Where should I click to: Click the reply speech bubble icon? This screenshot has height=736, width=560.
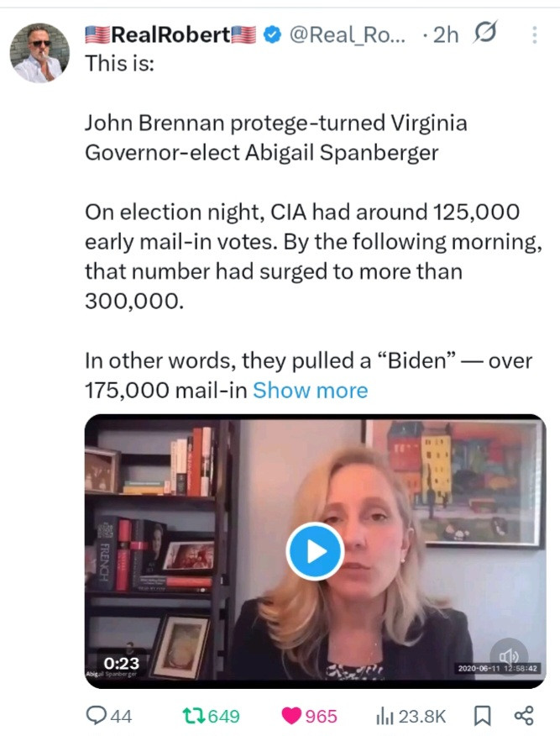coord(100,716)
